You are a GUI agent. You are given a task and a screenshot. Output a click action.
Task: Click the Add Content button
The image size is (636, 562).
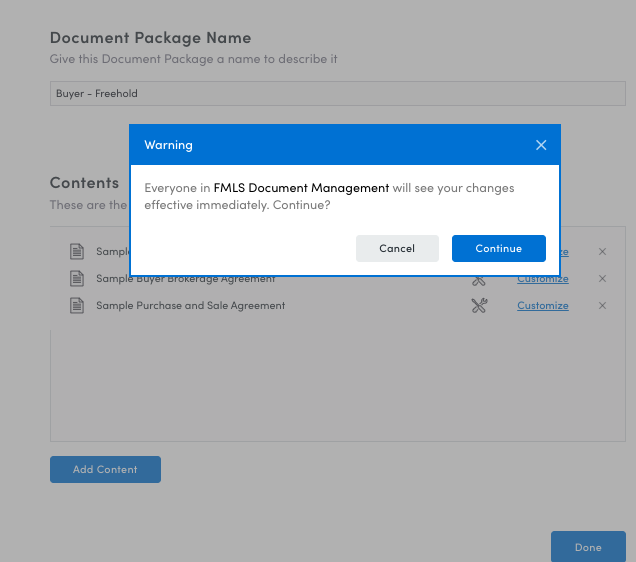click(x=105, y=469)
